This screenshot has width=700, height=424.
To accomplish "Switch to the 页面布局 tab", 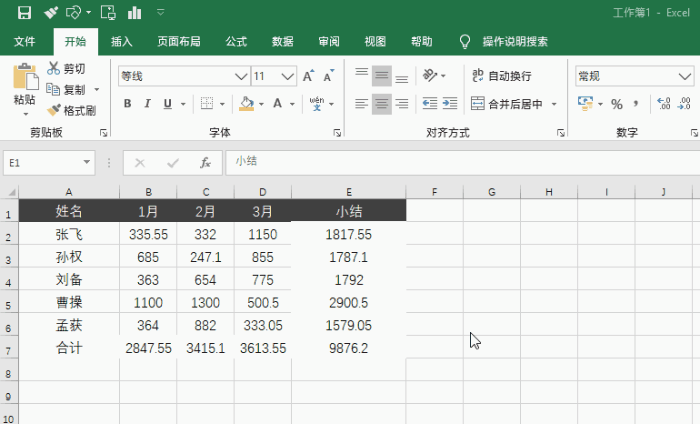I will click(179, 42).
